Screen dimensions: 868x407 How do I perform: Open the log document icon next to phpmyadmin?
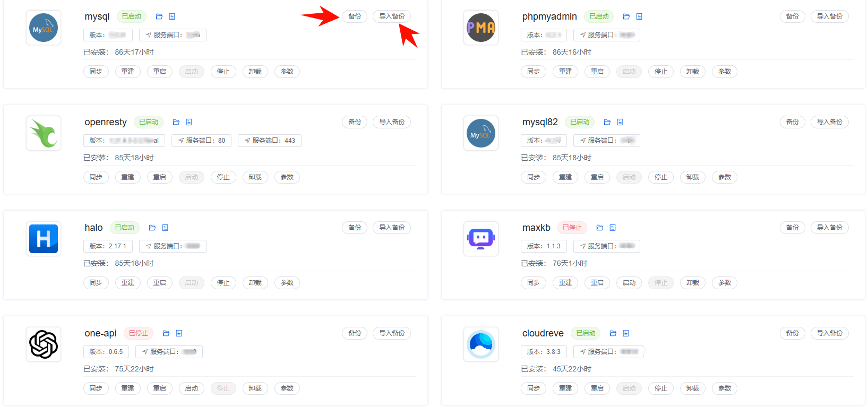pos(639,16)
